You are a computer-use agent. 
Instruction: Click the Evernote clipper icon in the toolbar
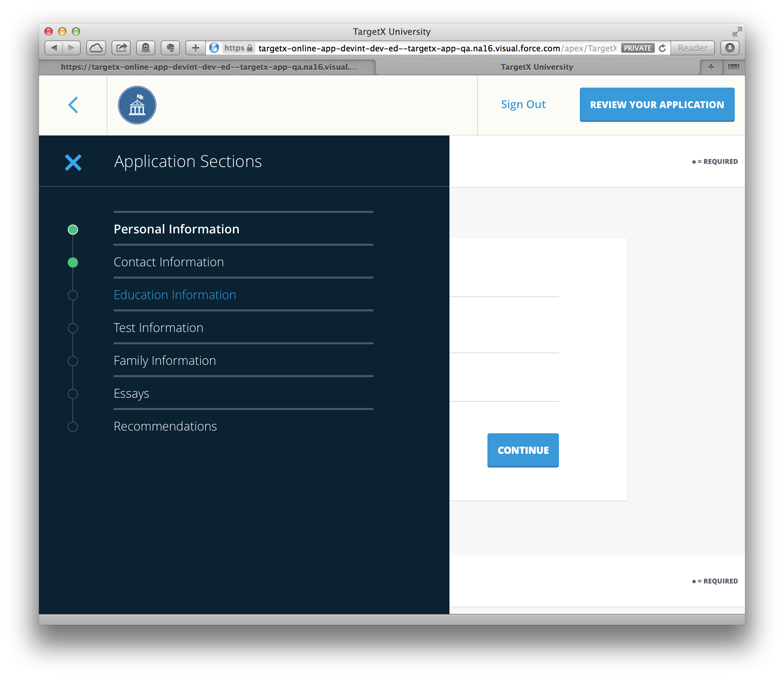point(170,48)
